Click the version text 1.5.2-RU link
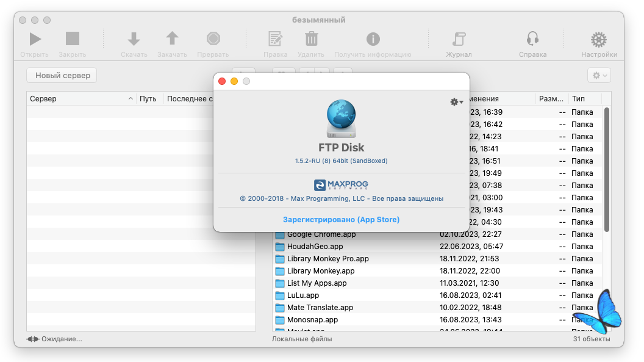Screen dimensions: 644x362 [x=341, y=161]
